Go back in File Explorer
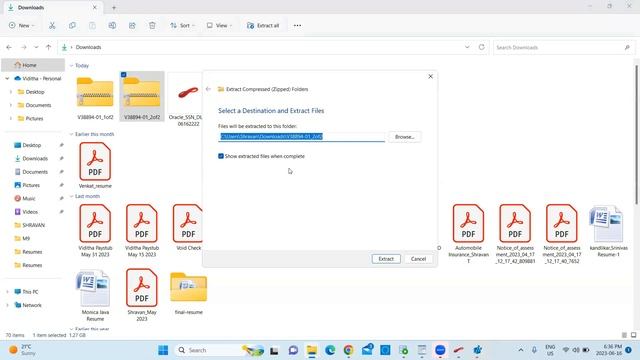 tap(9, 47)
